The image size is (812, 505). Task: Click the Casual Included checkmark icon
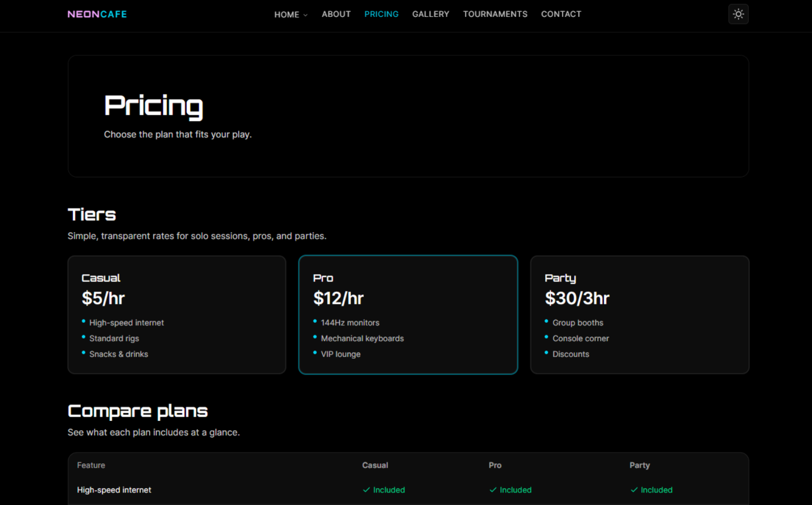[x=366, y=490]
